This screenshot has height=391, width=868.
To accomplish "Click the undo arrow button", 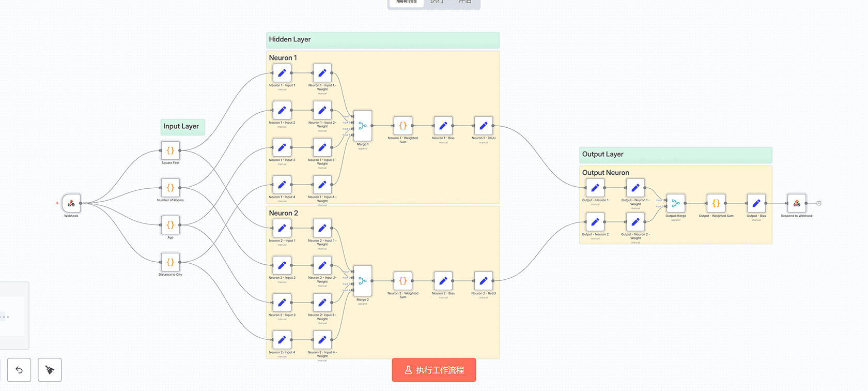I will click(19, 370).
